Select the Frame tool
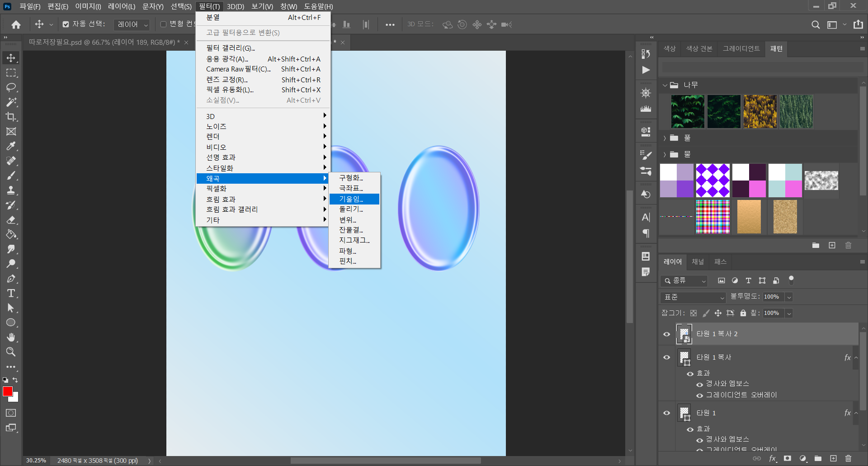Viewport: 868px width, 466px height. (x=11, y=132)
